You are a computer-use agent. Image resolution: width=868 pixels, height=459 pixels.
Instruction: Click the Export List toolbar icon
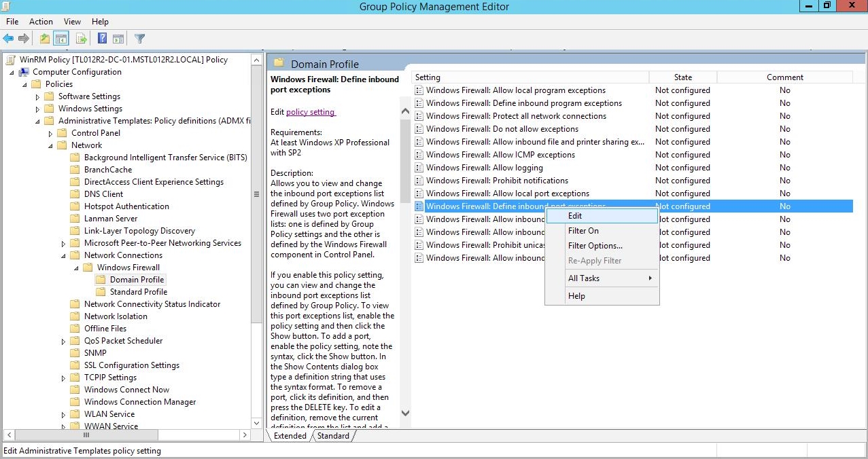pos(82,39)
